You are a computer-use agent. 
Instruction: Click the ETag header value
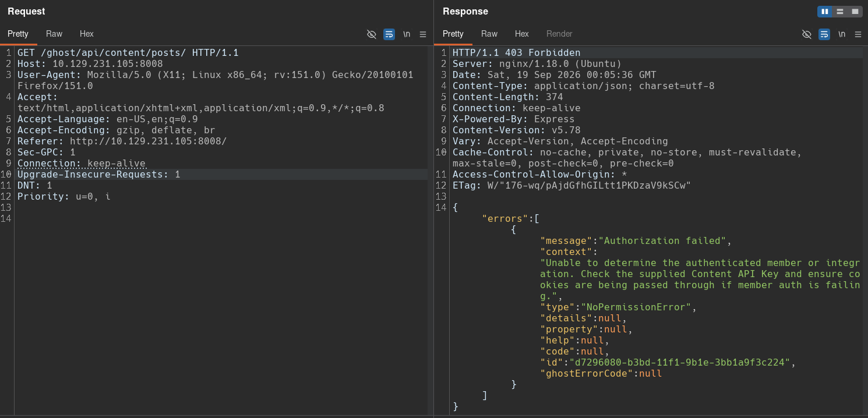[x=589, y=185]
